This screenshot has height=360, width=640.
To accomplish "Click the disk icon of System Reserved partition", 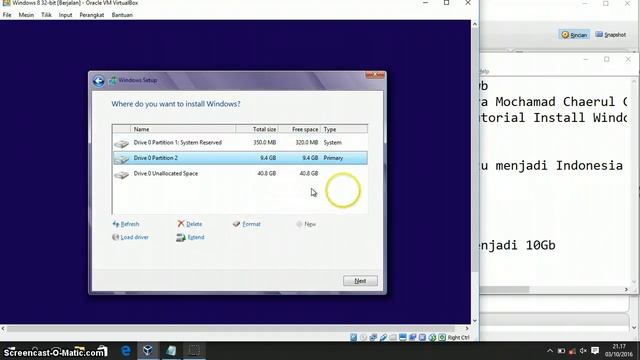I will tap(122, 144).
